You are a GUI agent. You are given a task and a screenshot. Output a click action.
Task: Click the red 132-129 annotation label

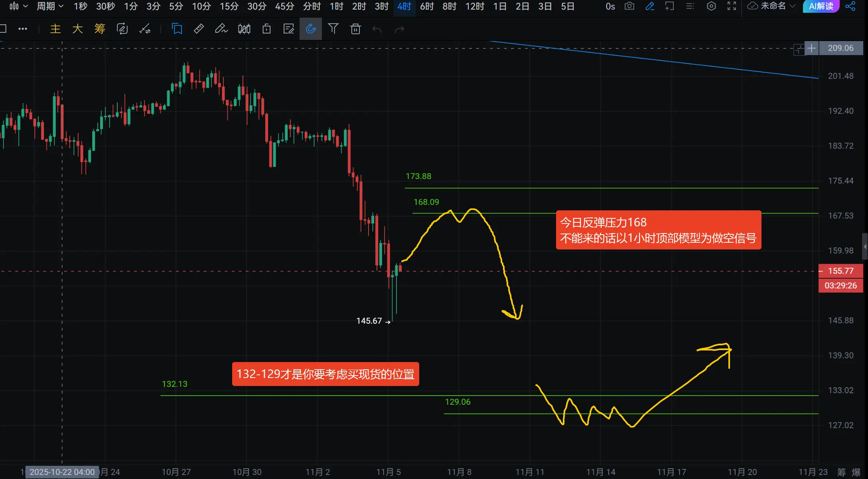pos(325,374)
